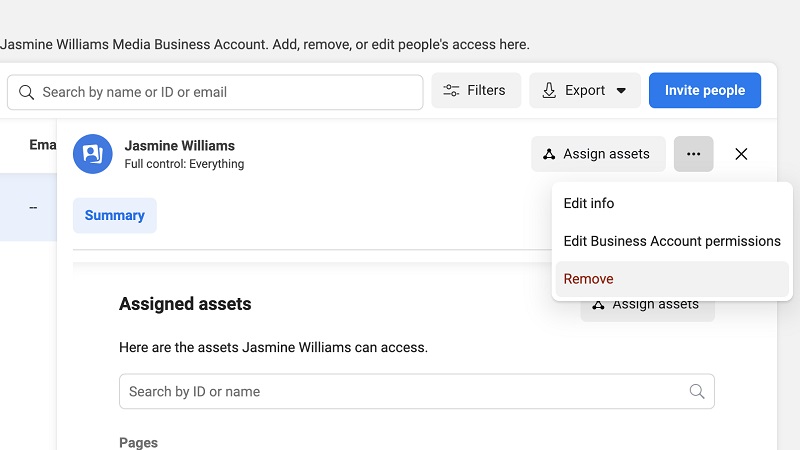Click the Filters sliders icon
This screenshot has height=450, width=800.
coord(452,90)
